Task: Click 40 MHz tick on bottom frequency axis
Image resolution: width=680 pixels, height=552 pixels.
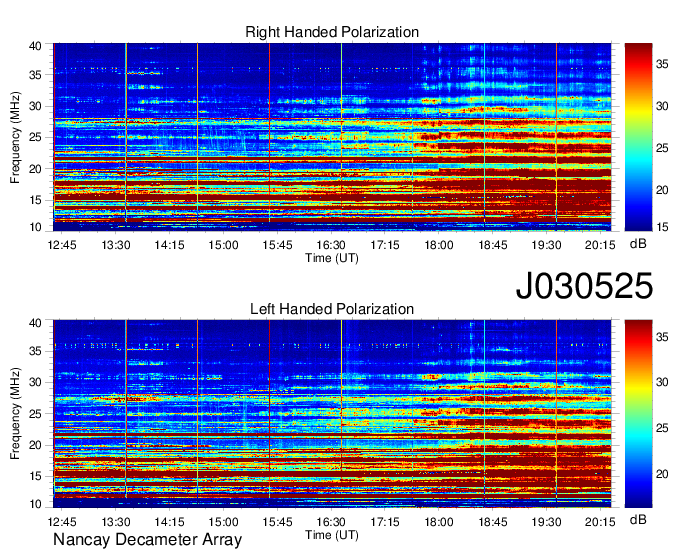Action: click(x=36, y=323)
